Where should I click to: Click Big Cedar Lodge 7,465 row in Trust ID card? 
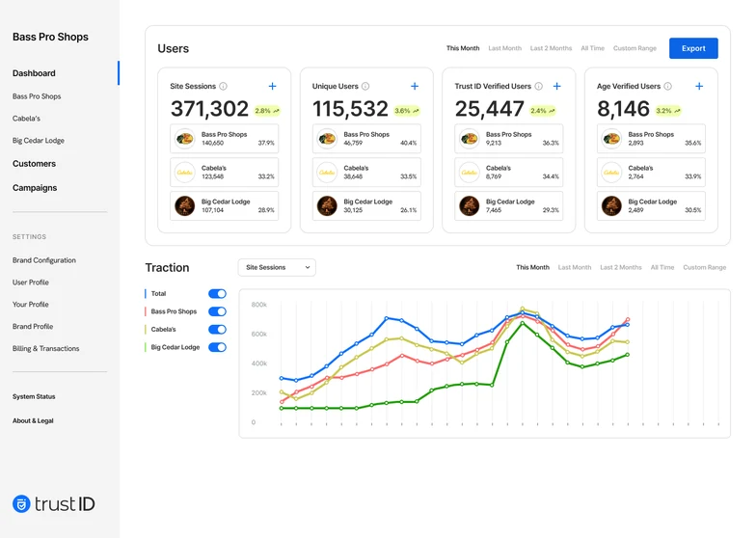pyautogui.click(x=509, y=206)
